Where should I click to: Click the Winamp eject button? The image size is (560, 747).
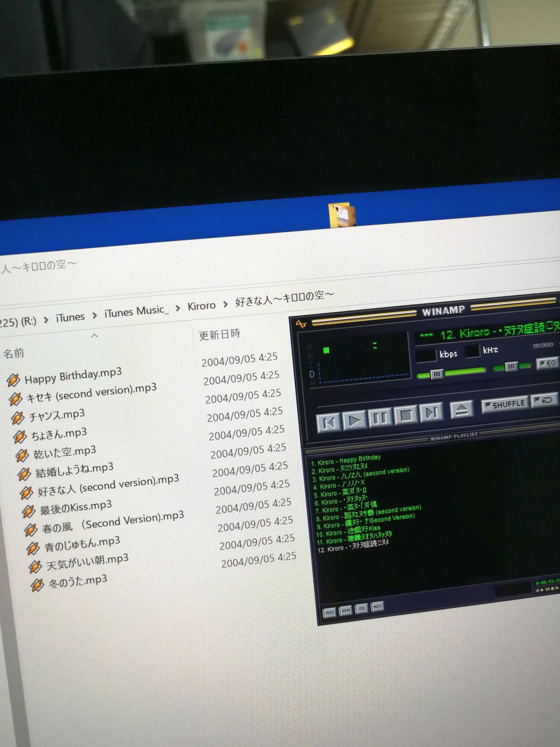pos(462,409)
